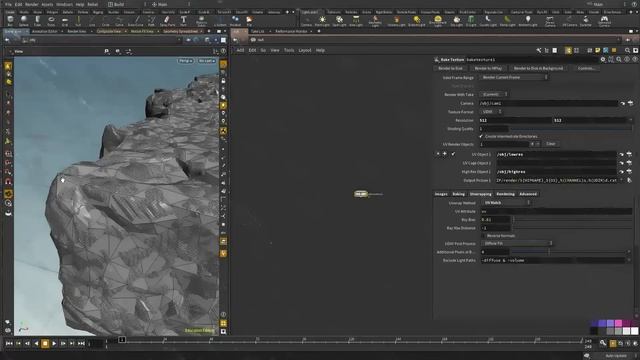The height and width of the screenshot is (360, 640).
Task: Click Exclude Light Paths input field
Action: click(x=553, y=260)
